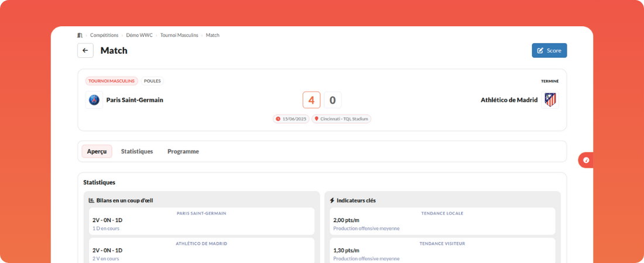Click the 1,30 pts/m value
This screenshot has height=263, width=644.
346,250
